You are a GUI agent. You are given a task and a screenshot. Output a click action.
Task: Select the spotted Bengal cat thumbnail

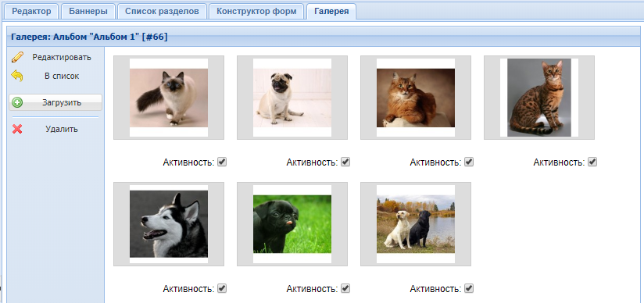point(539,98)
